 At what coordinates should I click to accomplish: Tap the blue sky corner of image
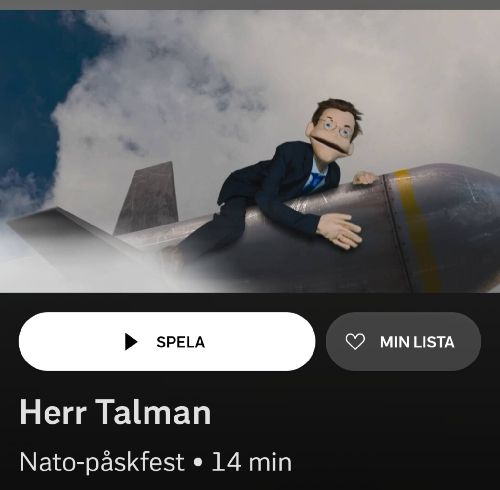click(x=30, y=83)
